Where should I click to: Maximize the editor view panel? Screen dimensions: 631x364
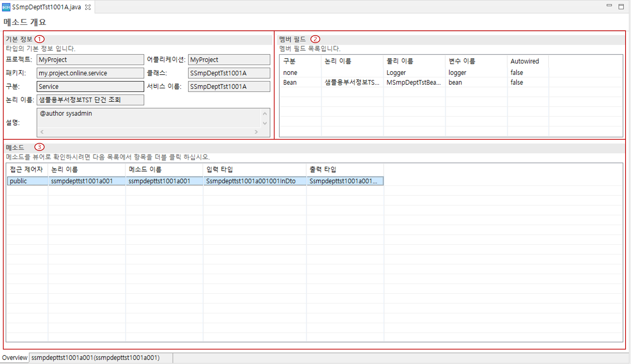click(x=621, y=7)
